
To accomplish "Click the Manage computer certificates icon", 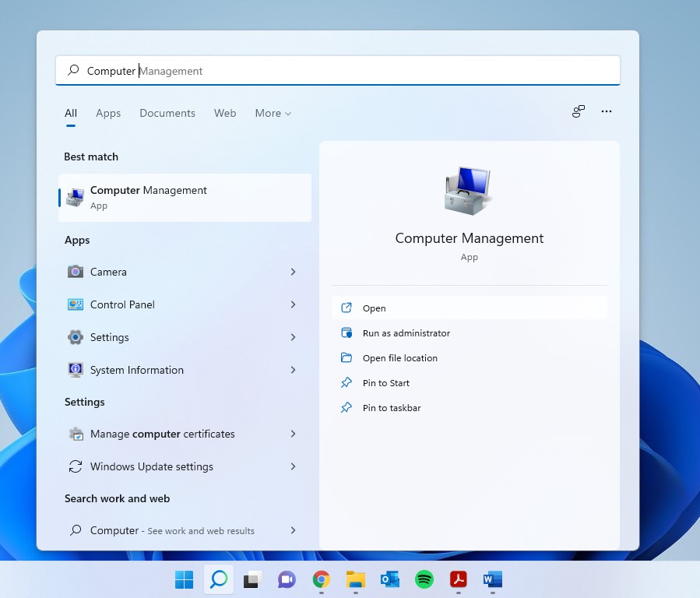I will (76, 434).
